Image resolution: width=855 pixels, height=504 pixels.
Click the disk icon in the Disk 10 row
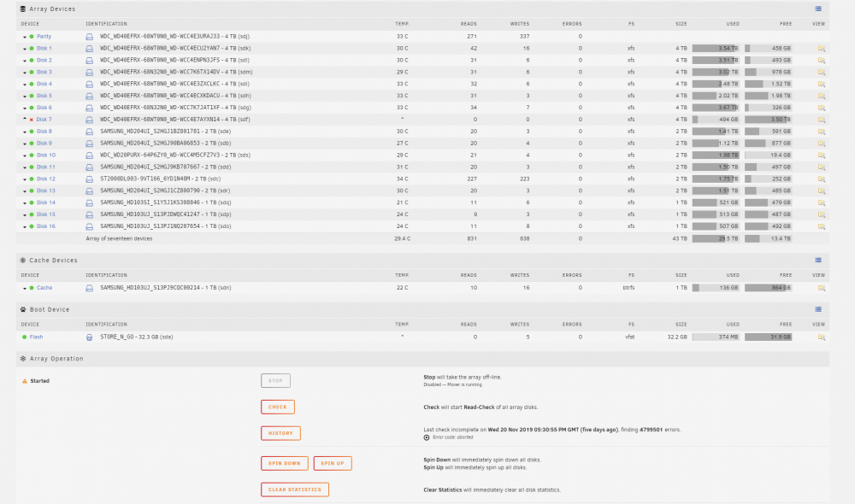point(90,155)
